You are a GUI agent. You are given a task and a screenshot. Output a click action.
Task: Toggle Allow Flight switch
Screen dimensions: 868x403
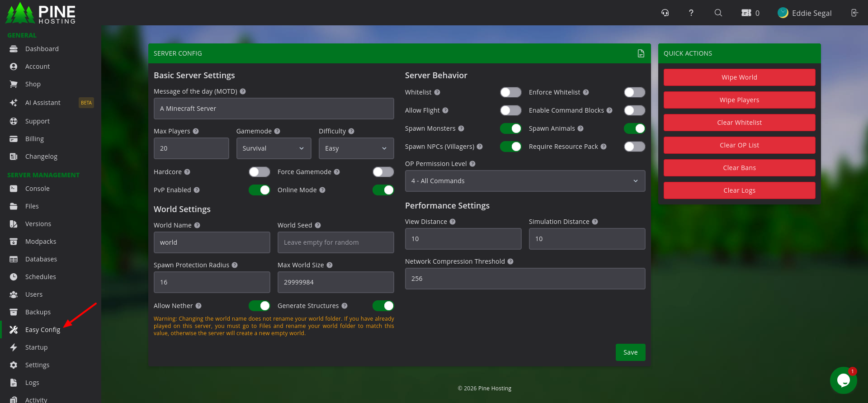(x=511, y=110)
